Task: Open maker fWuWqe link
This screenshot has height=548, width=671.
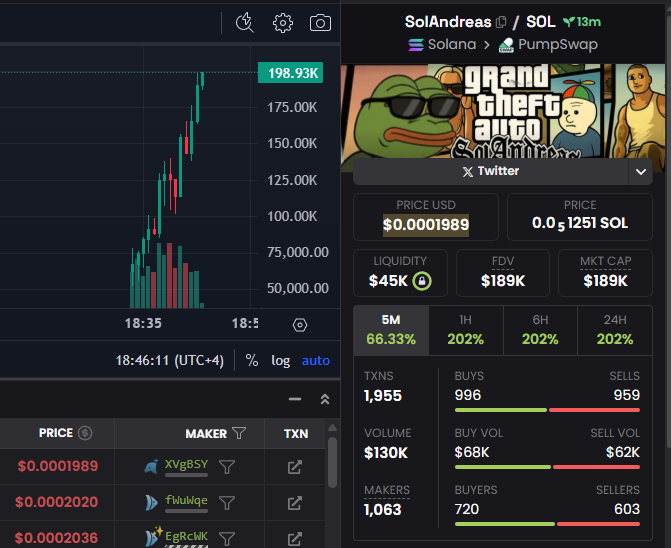Action: 186,501
